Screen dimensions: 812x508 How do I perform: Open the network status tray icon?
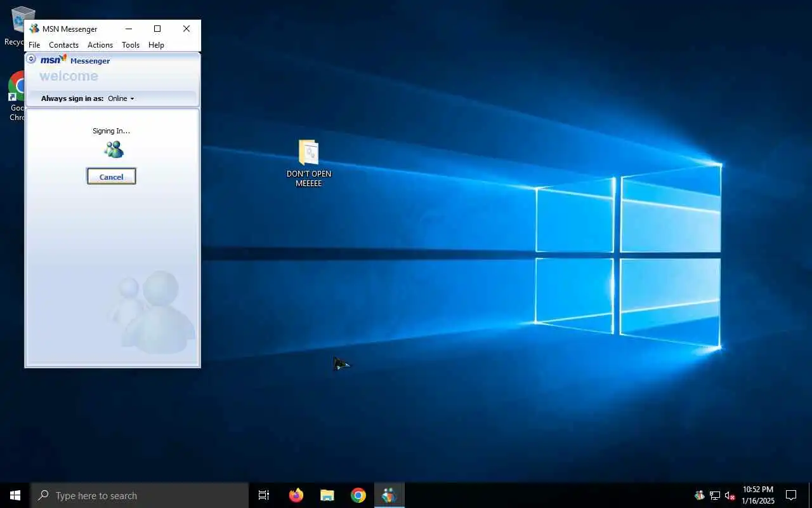(x=715, y=495)
